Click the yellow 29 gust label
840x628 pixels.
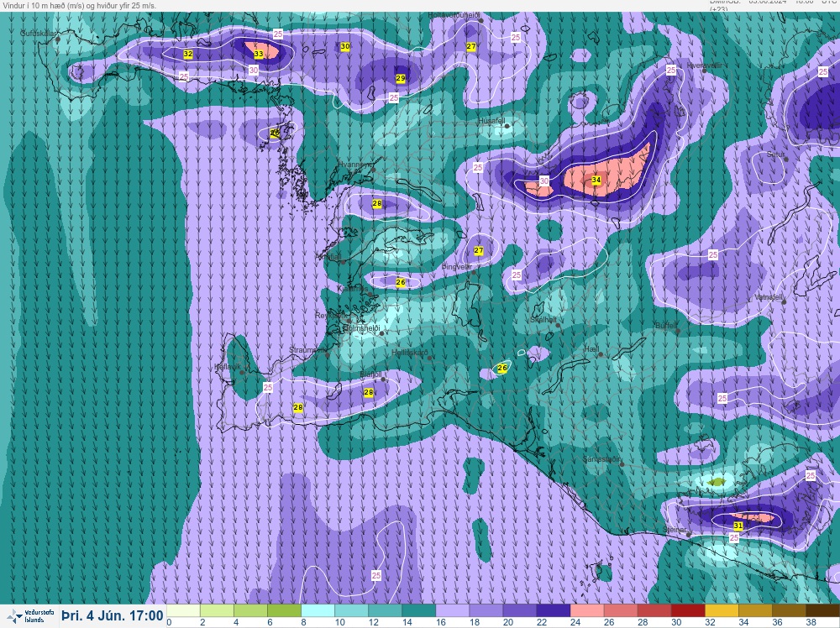click(401, 78)
